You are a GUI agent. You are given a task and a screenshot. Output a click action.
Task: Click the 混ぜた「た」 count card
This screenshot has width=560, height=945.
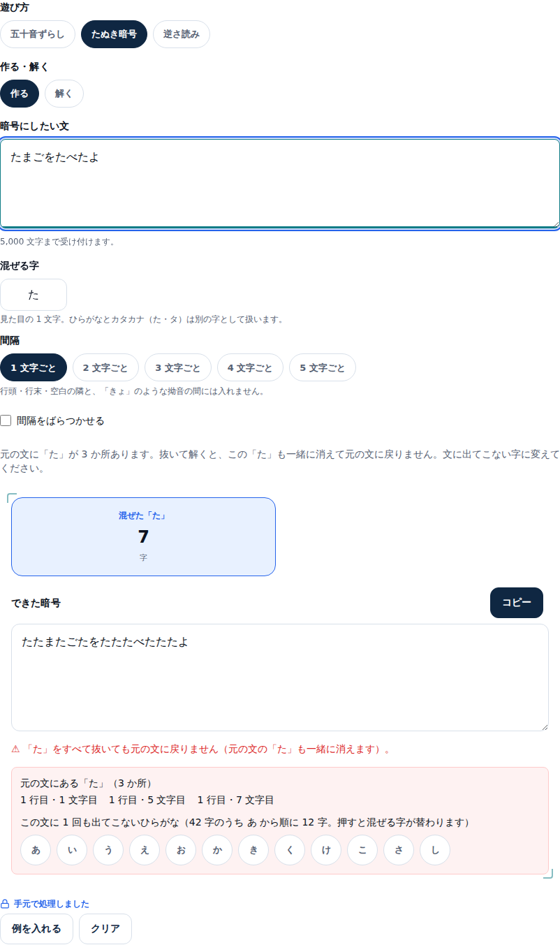point(143,536)
